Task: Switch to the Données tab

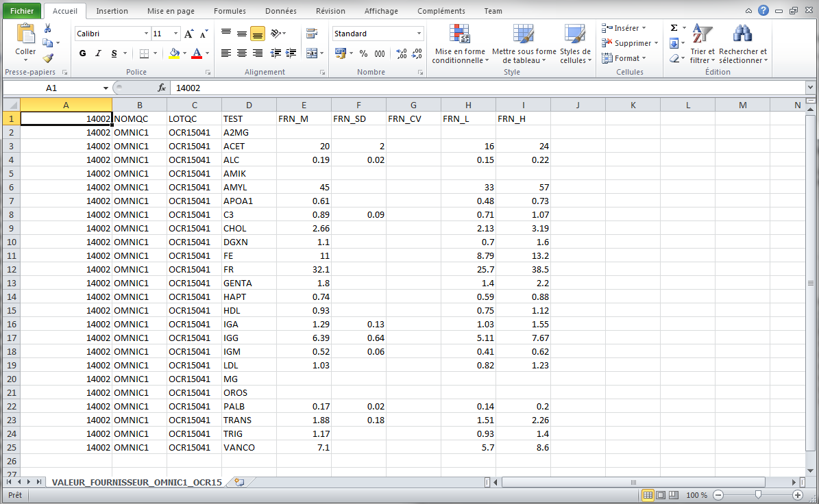Action: (280, 11)
